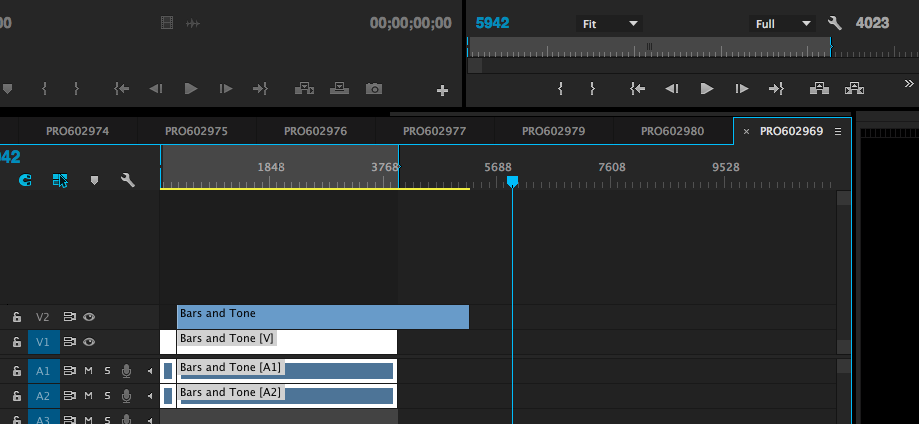Toggle Linked Selection in timeline
The height and width of the screenshot is (424, 919).
click(60, 180)
